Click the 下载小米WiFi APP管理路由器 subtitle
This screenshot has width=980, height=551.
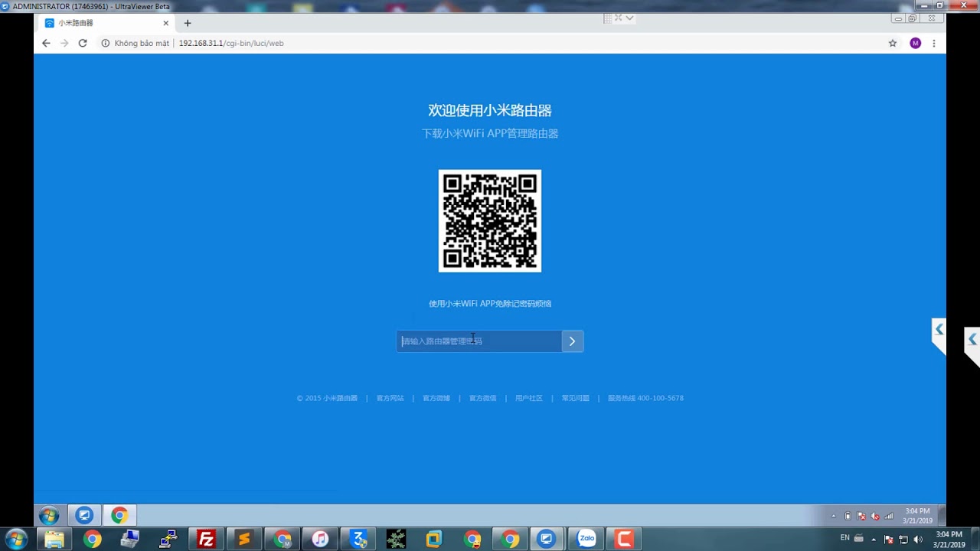490,133
